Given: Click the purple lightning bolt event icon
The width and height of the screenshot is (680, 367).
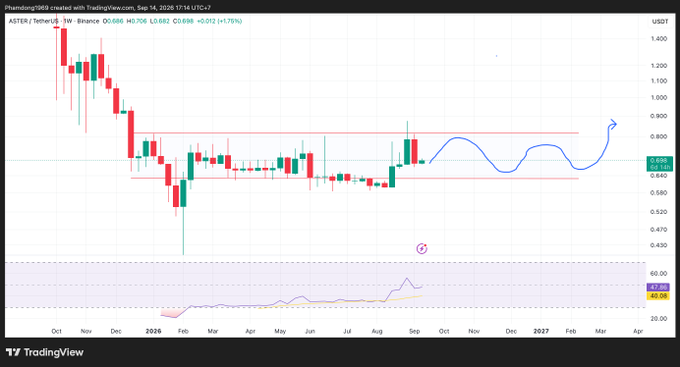Looking at the screenshot, I should click(422, 249).
